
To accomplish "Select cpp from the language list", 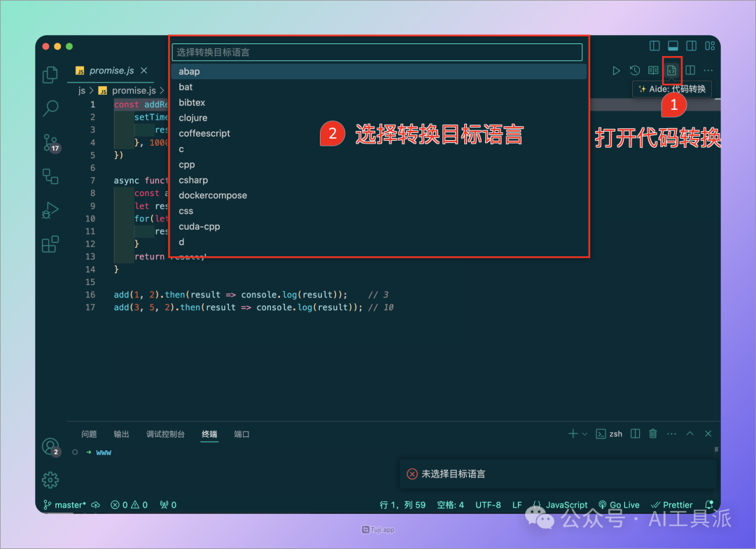I will coord(379,165).
